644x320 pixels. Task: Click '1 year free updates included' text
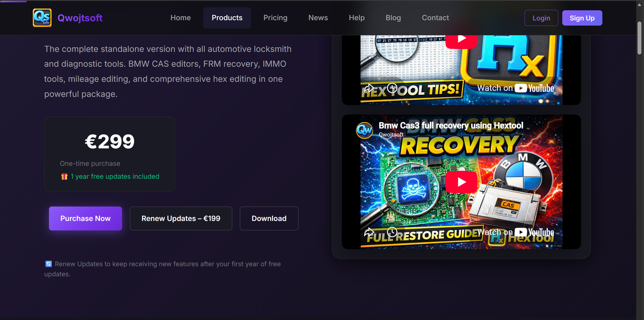[x=115, y=176]
